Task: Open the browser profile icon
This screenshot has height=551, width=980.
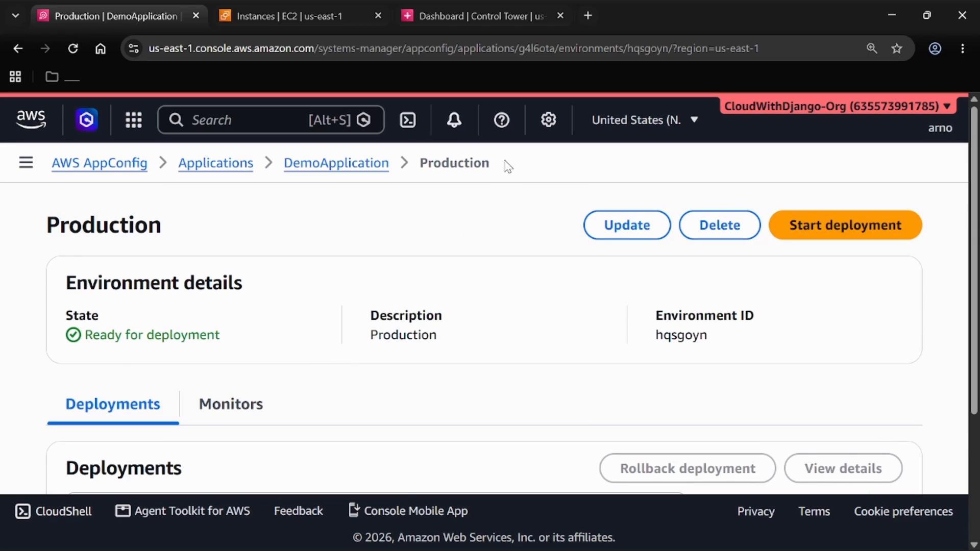Action: click(x=935, y=48)
